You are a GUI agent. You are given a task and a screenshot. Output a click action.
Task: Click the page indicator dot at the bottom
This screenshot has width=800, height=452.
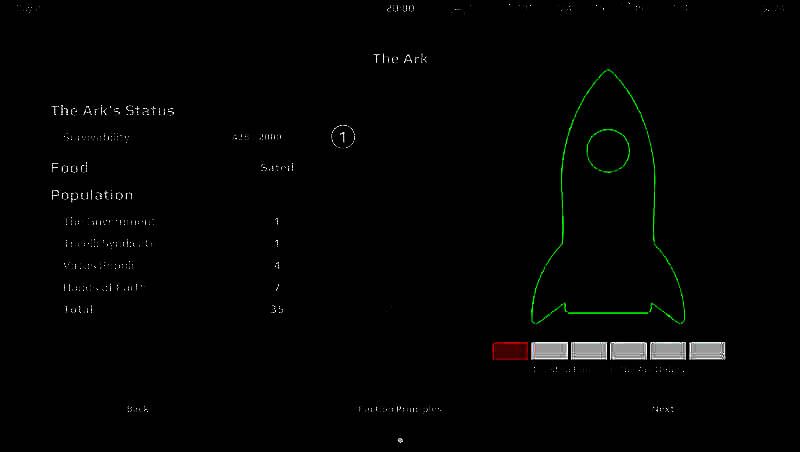400,440
